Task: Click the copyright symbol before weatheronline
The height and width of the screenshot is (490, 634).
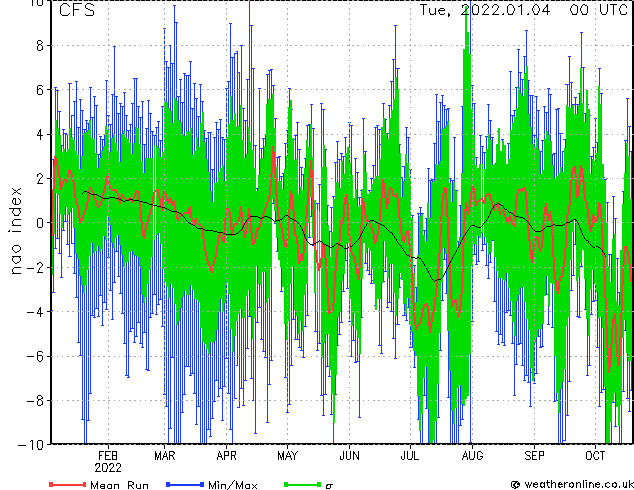Action: (x=516, y=485)
